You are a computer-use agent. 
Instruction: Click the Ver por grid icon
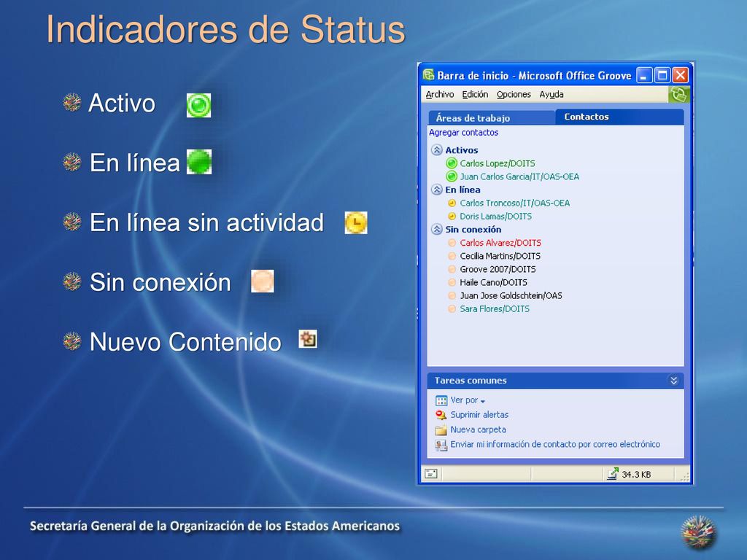click(441, 400)
